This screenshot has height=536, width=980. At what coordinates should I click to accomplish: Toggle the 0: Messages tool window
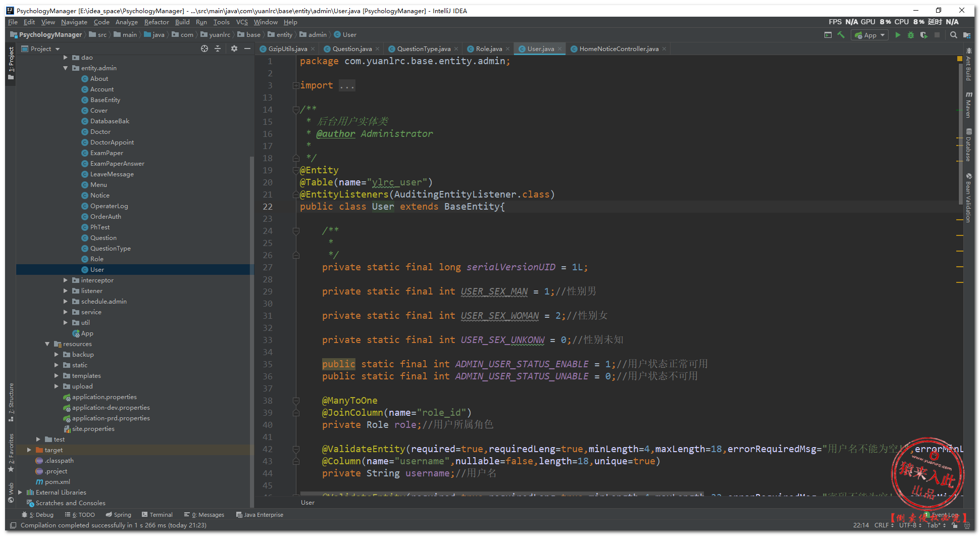click(204, 515)
